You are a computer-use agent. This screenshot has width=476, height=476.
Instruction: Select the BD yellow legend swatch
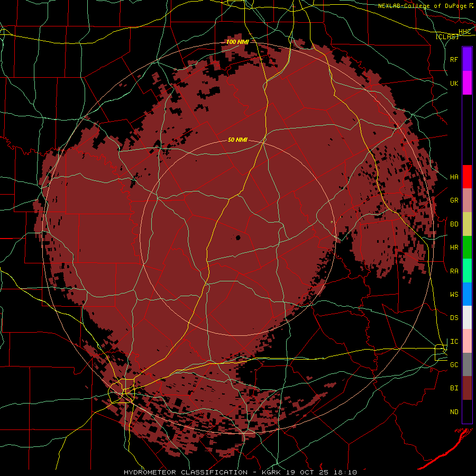point(467,224)
